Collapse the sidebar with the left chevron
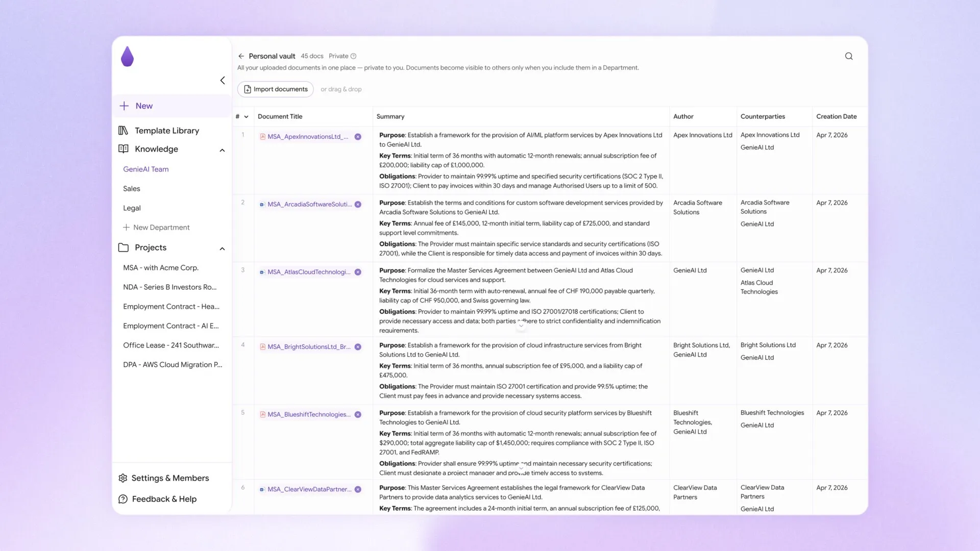Viewport: 980px width, 551px height. (223, 81)
